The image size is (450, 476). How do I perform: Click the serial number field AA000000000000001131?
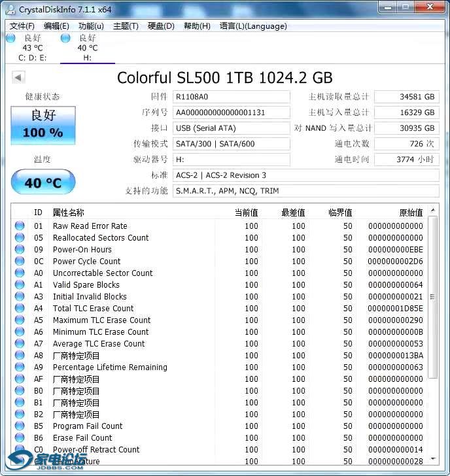(x=231, y=112)
